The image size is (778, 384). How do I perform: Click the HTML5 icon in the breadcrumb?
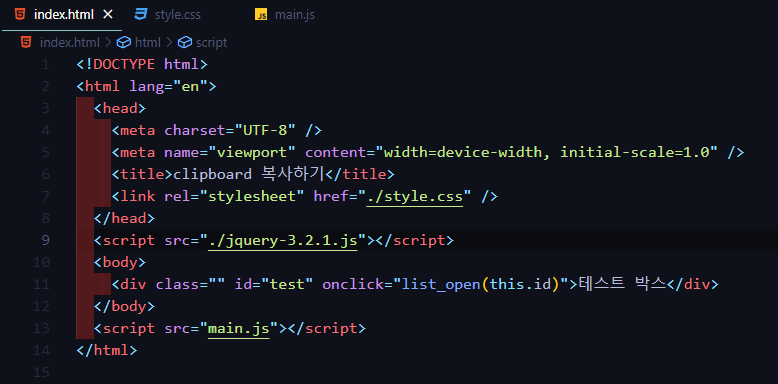click(26, 43)
